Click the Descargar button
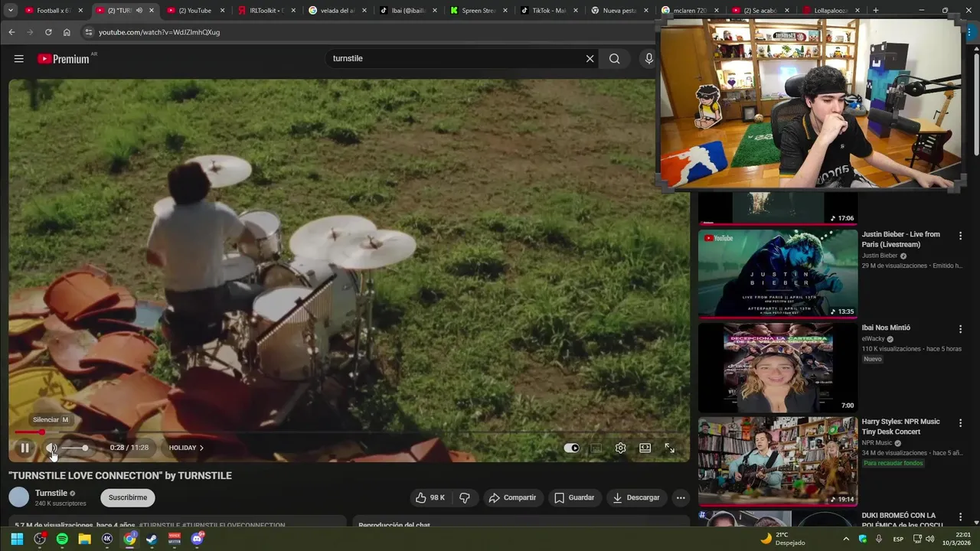The width and height of the screenshot is (980, 551). 635,497
